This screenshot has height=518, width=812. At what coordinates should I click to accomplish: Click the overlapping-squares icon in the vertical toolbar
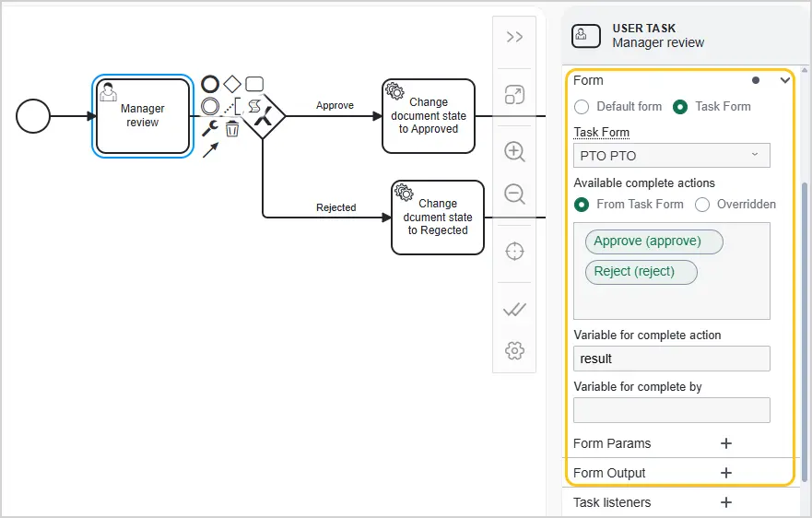point(514,95)
